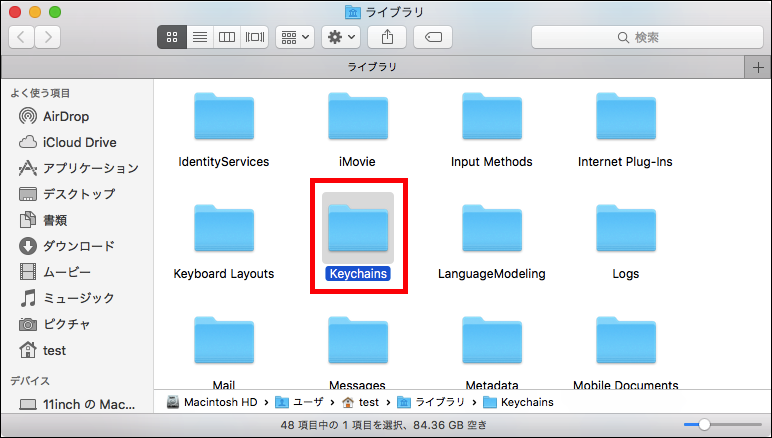Select the Internet Plug-Ins folder icon

tap(626, 116)
